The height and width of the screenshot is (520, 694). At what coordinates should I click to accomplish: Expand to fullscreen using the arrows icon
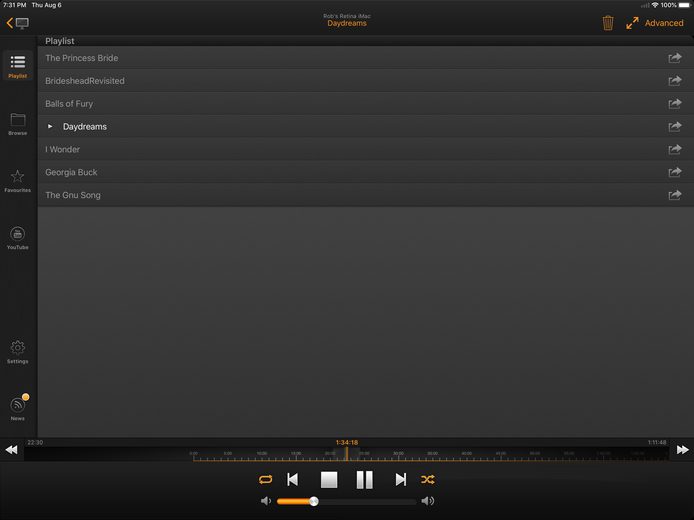pos(632,23)
